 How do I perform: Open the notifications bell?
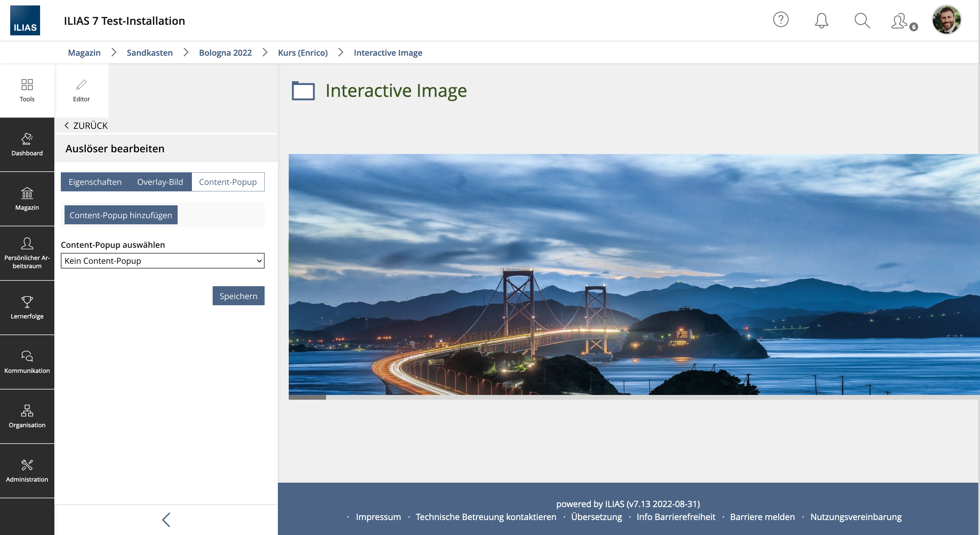(x=821, y=20)
